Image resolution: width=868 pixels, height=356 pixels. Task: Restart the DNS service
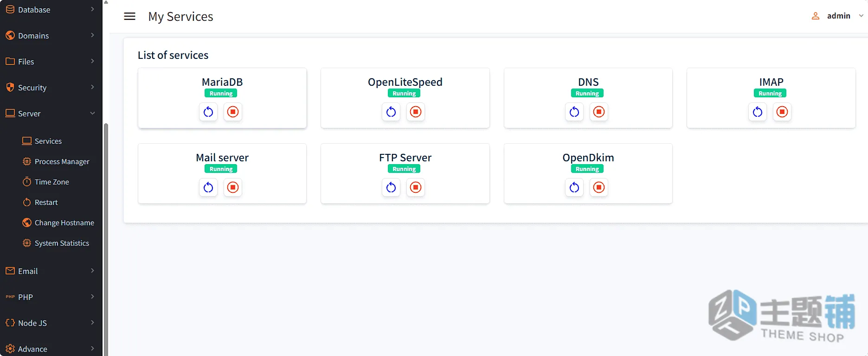point(574,112)
